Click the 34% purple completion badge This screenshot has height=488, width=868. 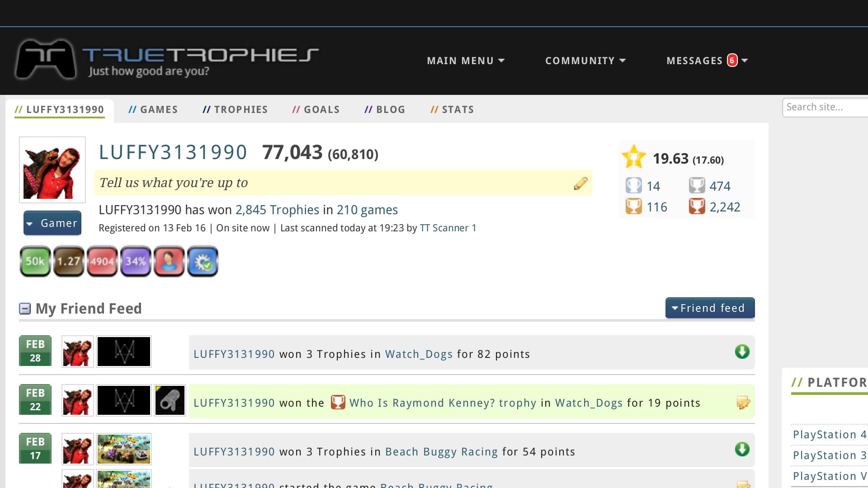(x=136, y=261)
